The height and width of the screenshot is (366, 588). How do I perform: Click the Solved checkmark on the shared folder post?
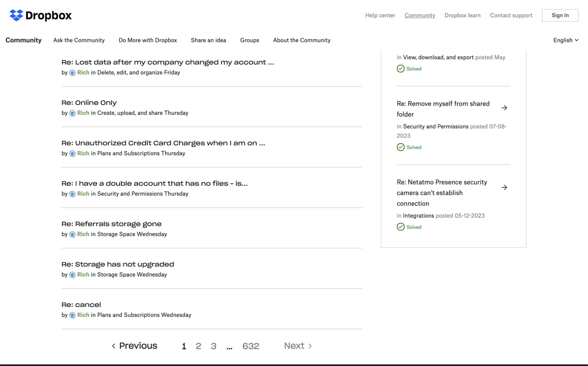(x=401, y=147)
